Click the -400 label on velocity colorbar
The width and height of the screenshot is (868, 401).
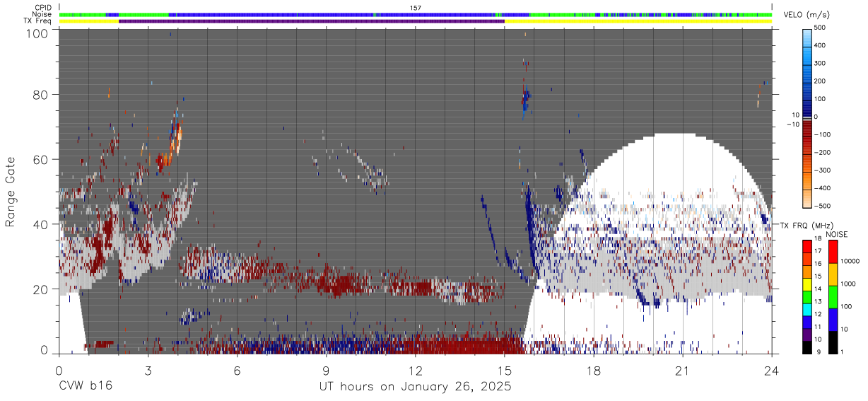[823, 188]
